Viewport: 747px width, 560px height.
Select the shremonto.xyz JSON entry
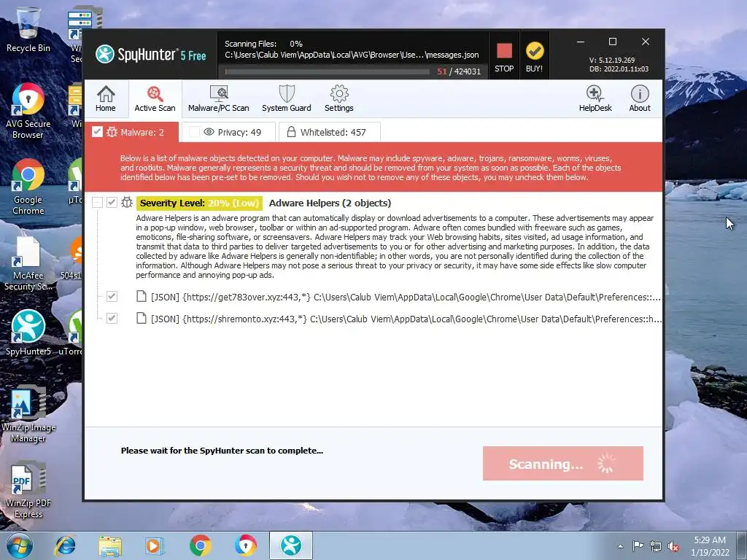pos(398,319)
